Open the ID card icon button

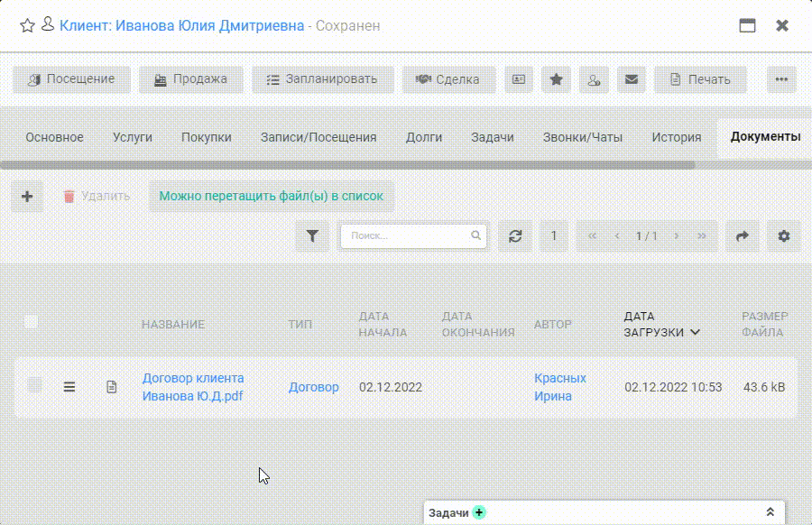[519, 79]
